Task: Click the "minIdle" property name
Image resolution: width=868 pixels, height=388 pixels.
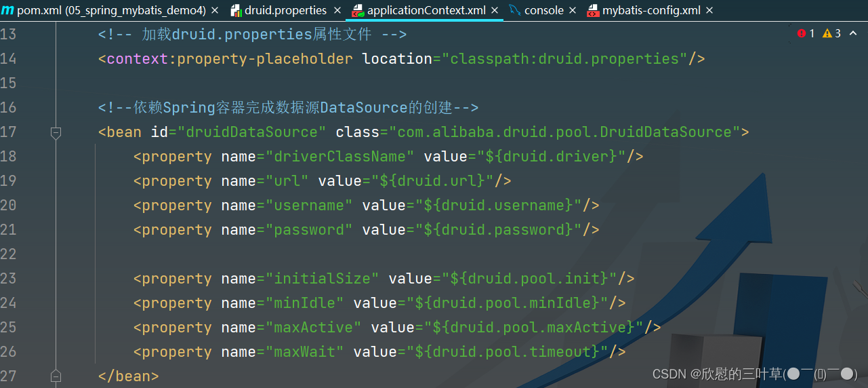Action: (305, 303)
